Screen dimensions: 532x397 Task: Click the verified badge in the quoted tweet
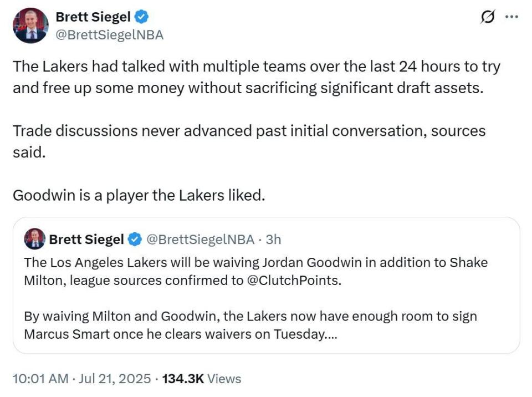tap(135, 240)
